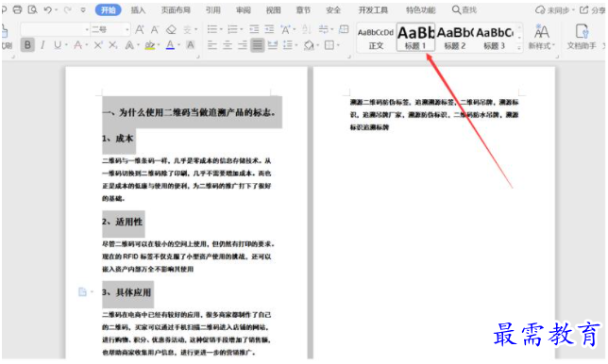Screen dimensions: 608x364
Task: Click the heading 3、具体应用
Action: 127,292
